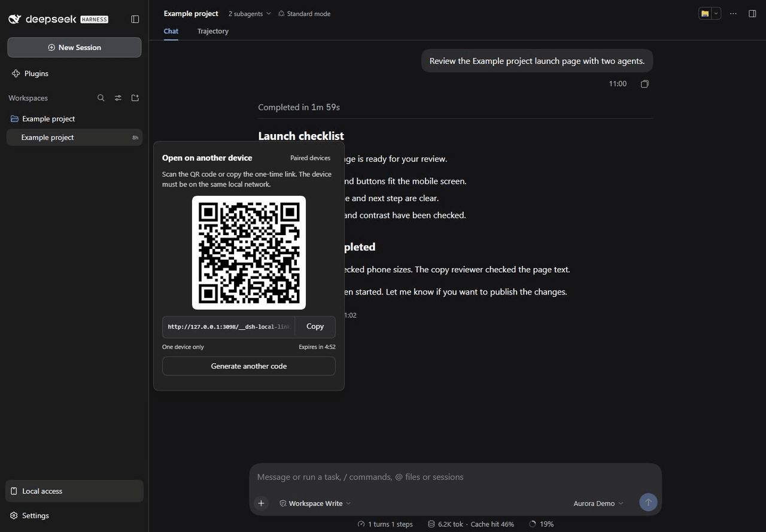Image resolution: width=766 pixels, height=532 pixels.
Task: Click the deepseek whale logo
Action: click(15, 19)
